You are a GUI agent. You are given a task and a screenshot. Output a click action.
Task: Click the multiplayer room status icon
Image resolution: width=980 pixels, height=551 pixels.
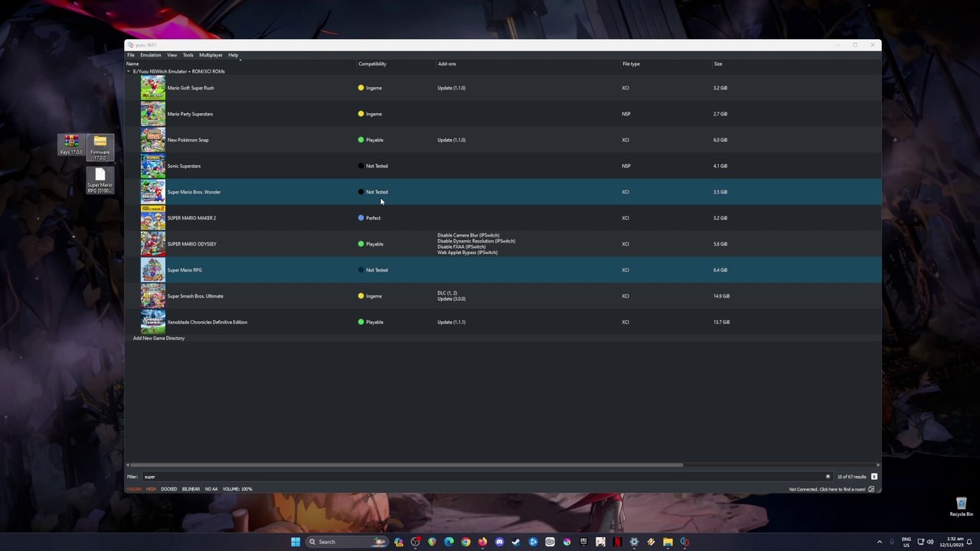(x=871, y=490)
